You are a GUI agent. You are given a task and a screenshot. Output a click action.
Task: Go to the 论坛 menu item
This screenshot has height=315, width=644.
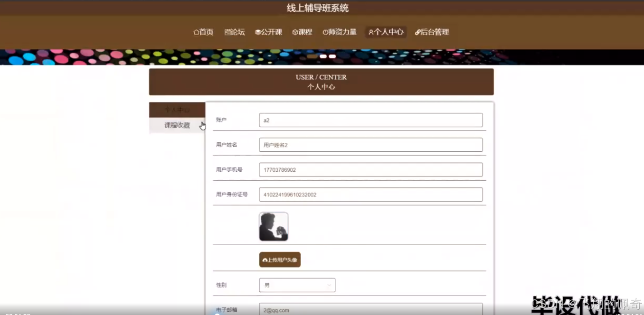point(235,32)
